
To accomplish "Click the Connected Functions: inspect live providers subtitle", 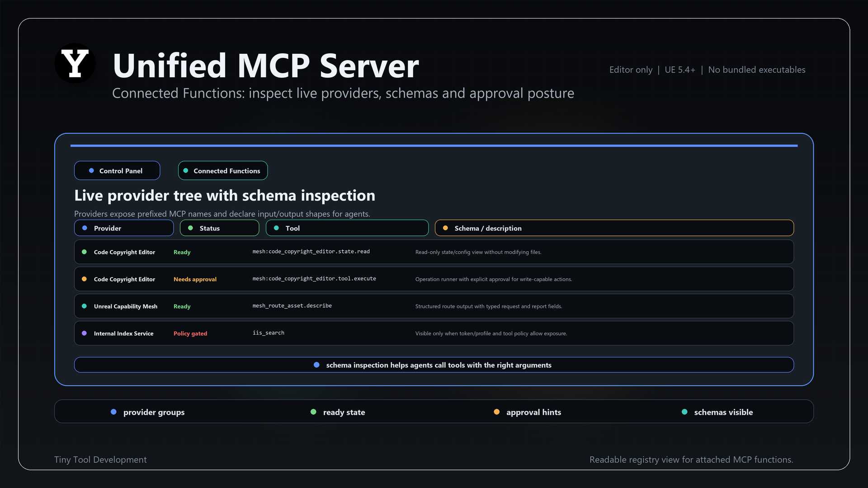I will pos(343,93).
